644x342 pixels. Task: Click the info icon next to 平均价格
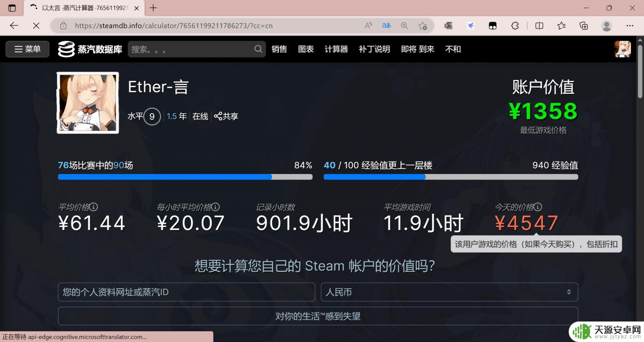pos(94,207)
